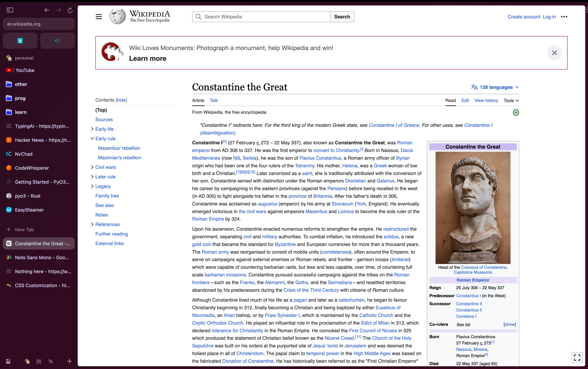Show the Co-rulers list in infobox
Screen dimensions: 588x369
coord(509,324)
